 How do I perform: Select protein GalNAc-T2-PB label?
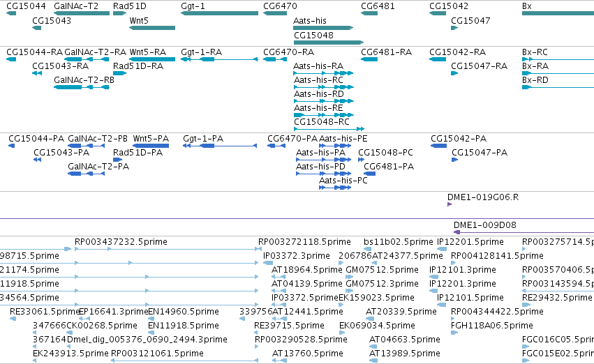point(98,139)
